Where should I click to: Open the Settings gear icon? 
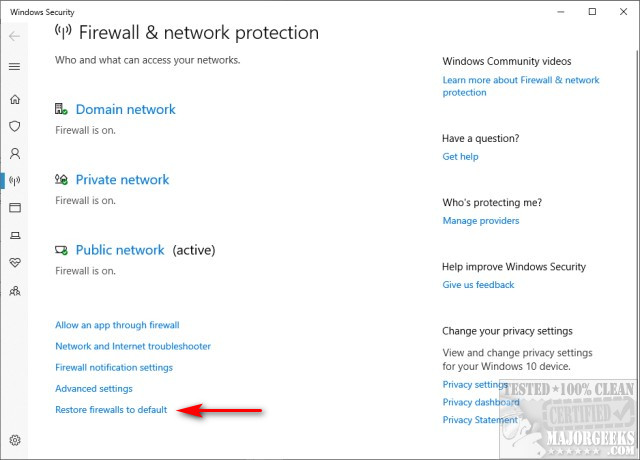tap(14, 440)
